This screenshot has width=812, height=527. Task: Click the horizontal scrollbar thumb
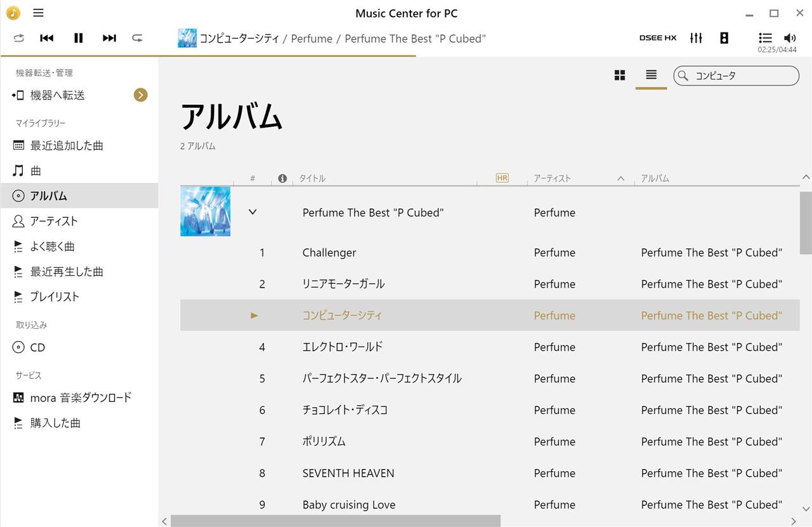(336, 521)
